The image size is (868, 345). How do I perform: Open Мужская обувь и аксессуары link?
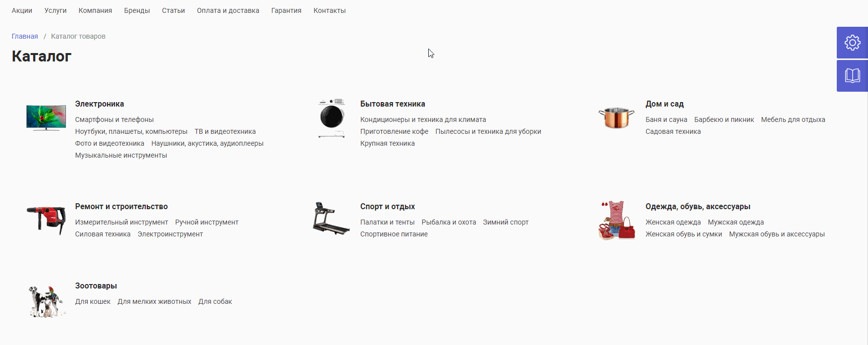point(777,234)
